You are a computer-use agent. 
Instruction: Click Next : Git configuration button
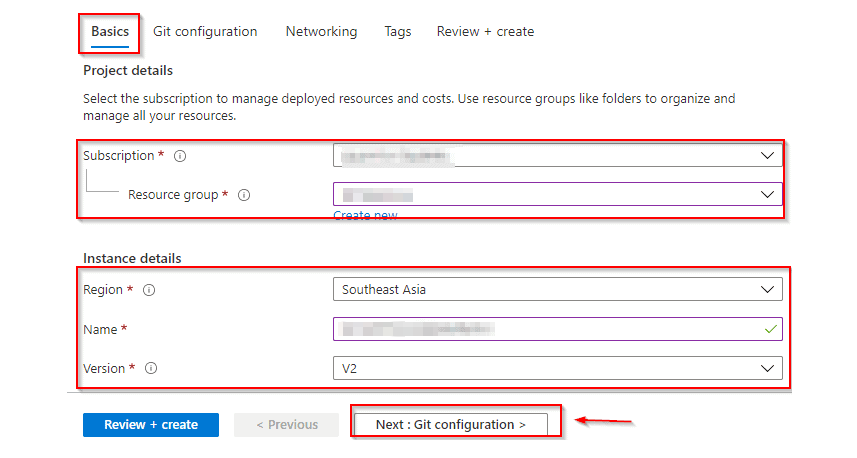coord(451,425)
